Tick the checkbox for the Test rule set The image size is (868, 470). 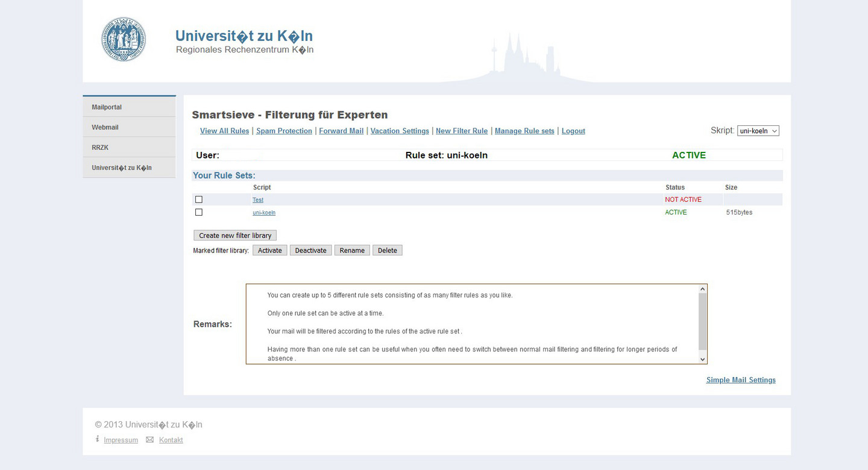tap(199, 199)
